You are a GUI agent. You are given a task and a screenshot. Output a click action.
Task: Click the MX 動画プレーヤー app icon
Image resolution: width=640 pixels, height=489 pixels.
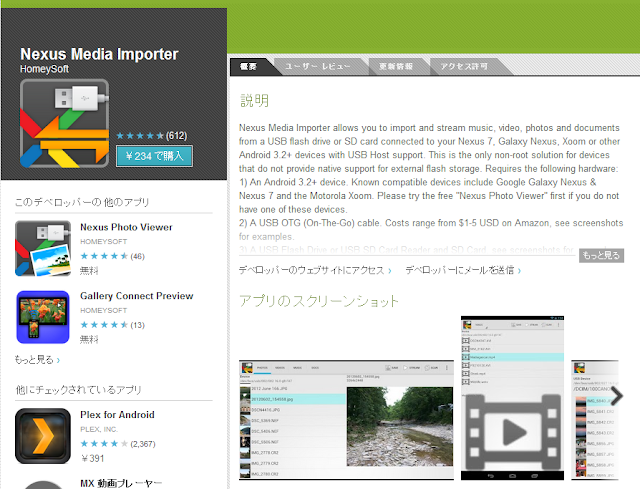43,485
